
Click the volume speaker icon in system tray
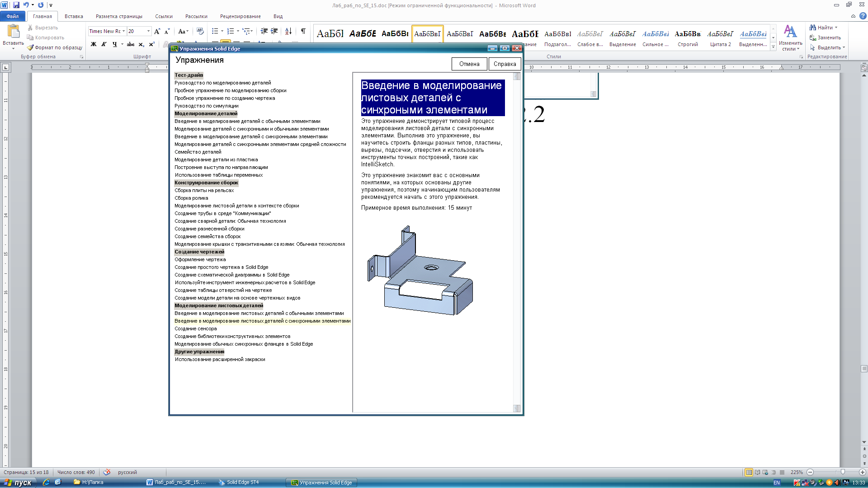[x=837, y=483]
